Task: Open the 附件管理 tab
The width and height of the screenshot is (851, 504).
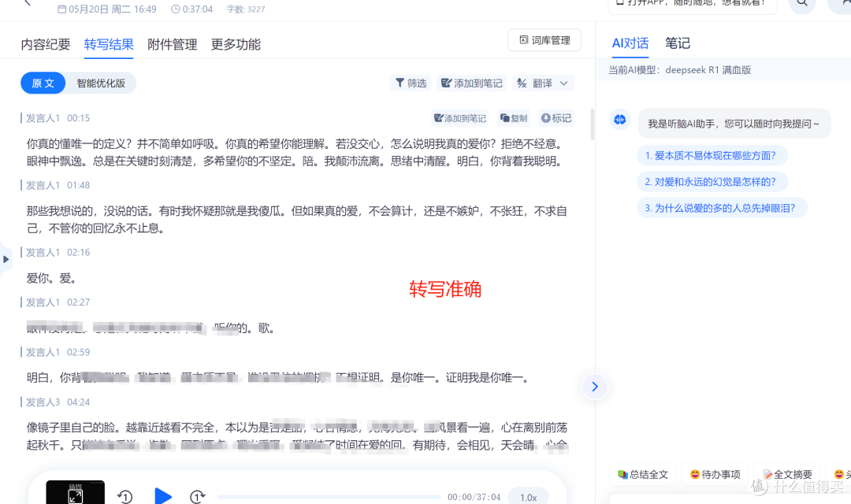Action: click(x=172, y=44)
